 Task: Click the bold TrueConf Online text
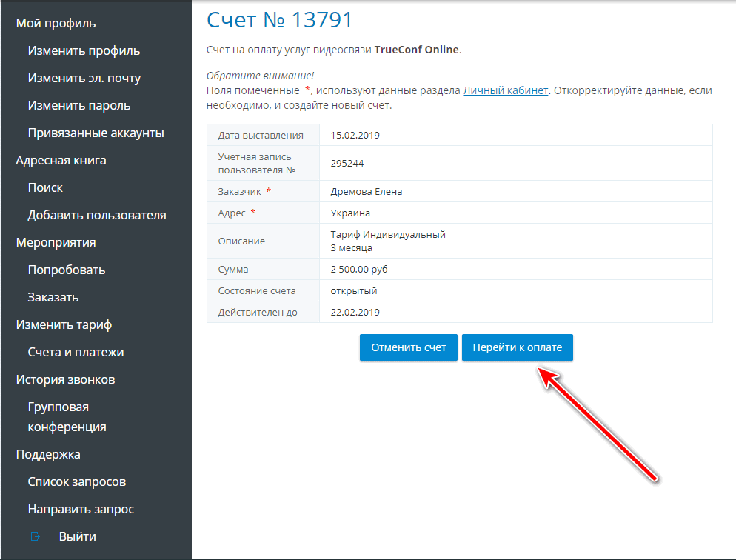tap(416, 50)
